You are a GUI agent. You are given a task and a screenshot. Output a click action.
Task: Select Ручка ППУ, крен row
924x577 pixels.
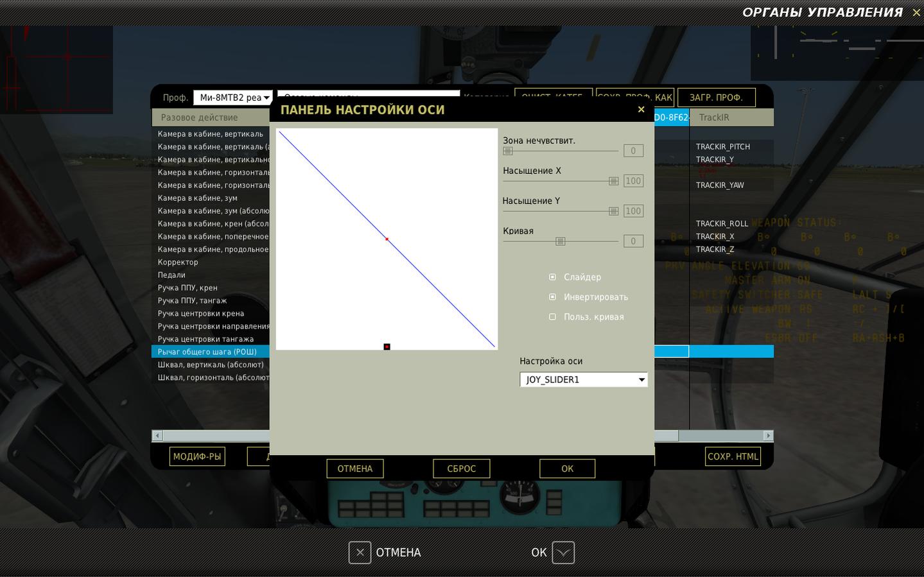tap(211, 288)
